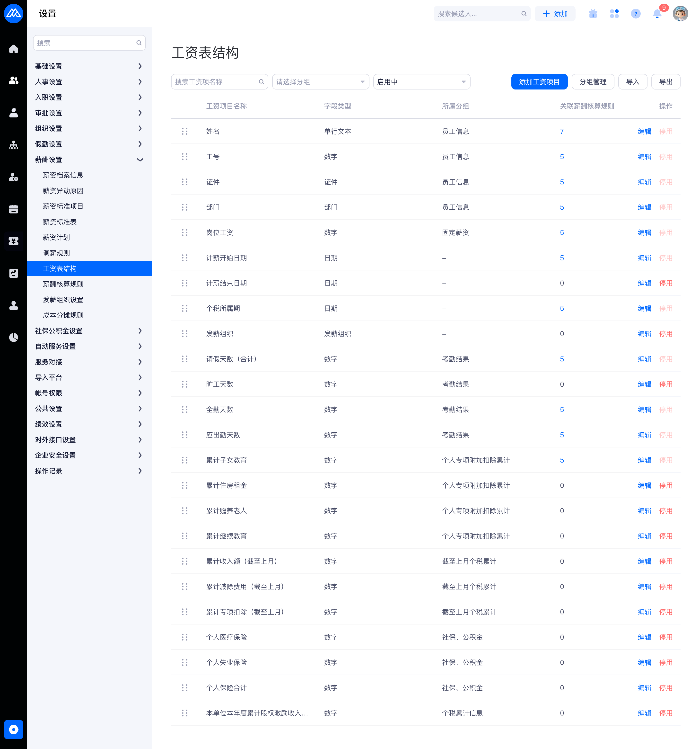The width and height of the screenshot is (700, 749).
Task: Open the blue chat support icon at bottom left
Action: (x=14, y=729)
